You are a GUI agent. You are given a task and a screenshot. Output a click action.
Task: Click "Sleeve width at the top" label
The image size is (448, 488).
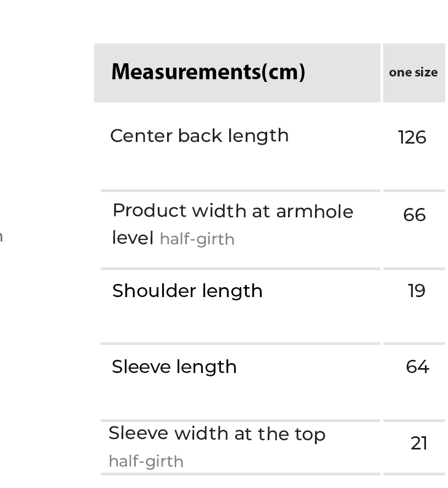(x=217, y=434)
